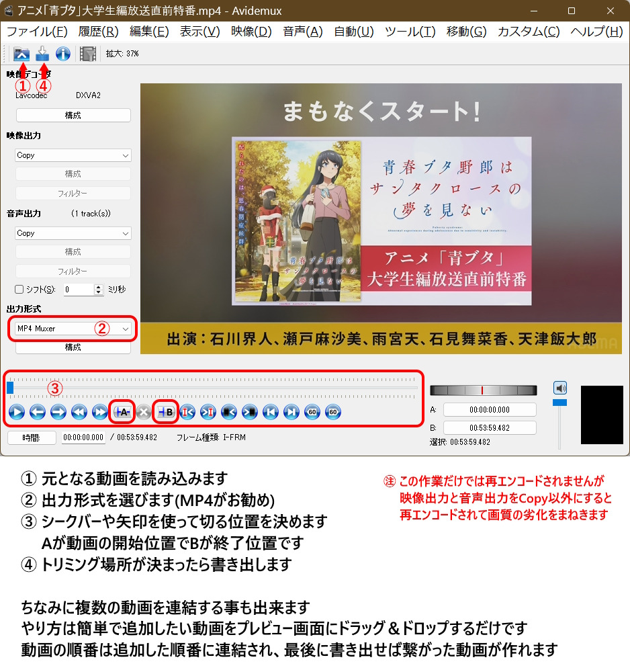This screenshot has width=630, height=672.
Task: Go to marker B position
Action: coord(208,413)
